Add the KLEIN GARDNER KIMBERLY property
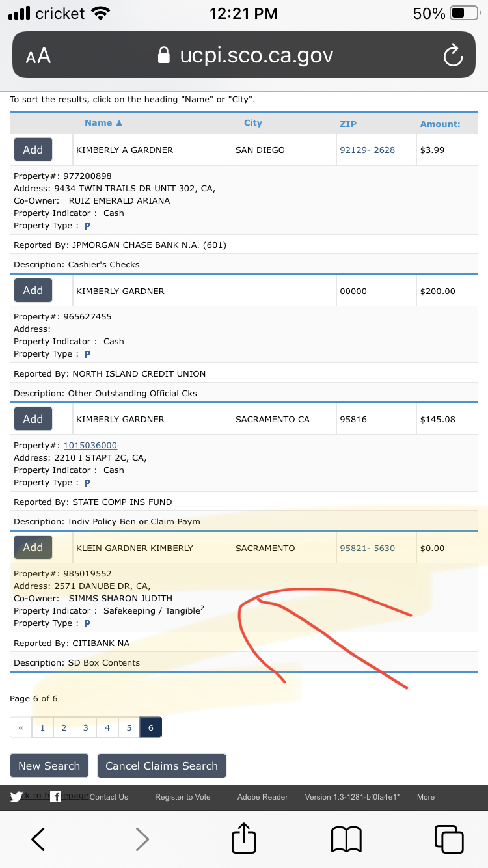488x868 pixels. click(x=33, y=547)
